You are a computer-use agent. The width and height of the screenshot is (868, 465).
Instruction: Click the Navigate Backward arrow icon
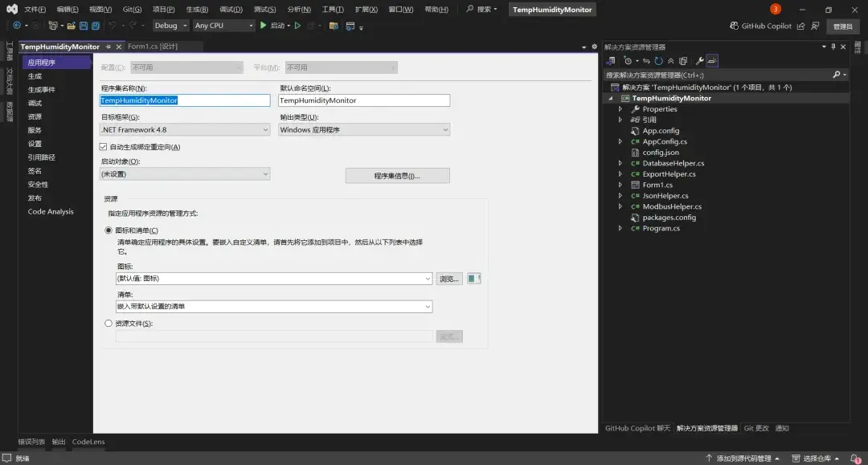(x=16, y=26)
